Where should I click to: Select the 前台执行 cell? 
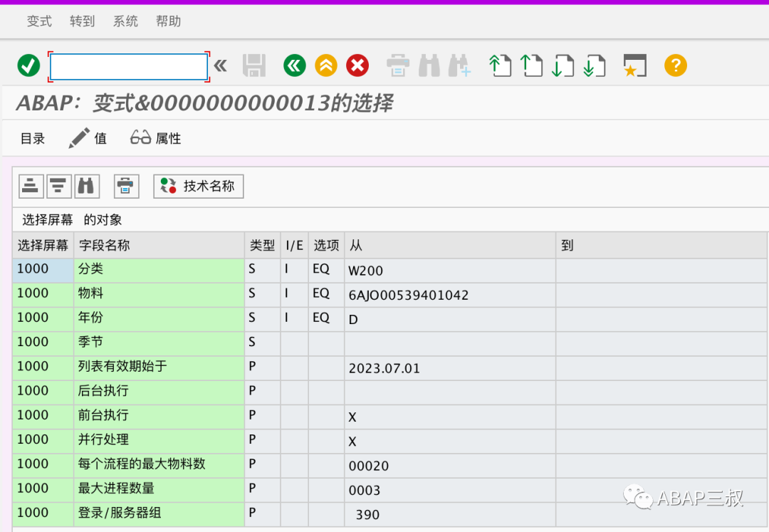click(159, 417)
